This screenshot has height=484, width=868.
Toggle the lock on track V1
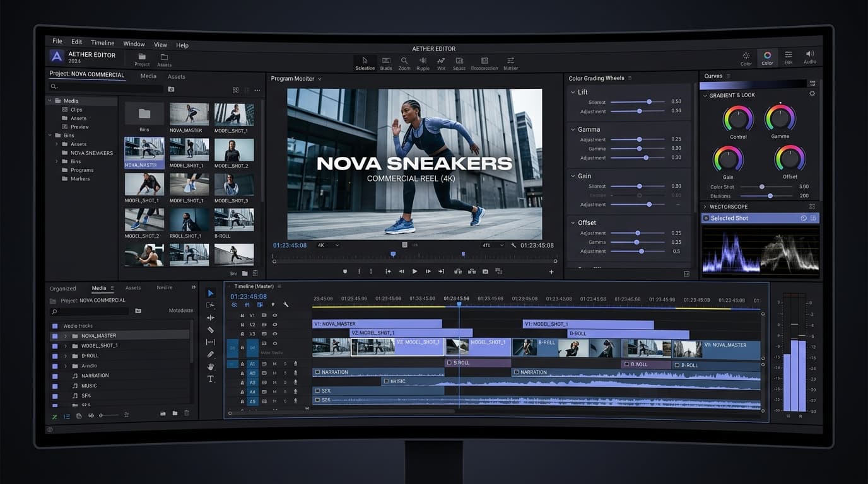(x=242, y=315)
